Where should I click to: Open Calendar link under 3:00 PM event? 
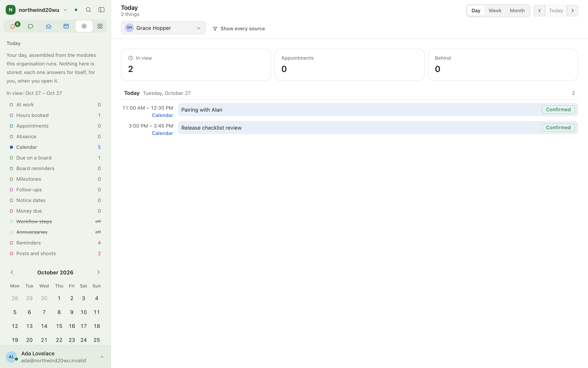(162, 133)
